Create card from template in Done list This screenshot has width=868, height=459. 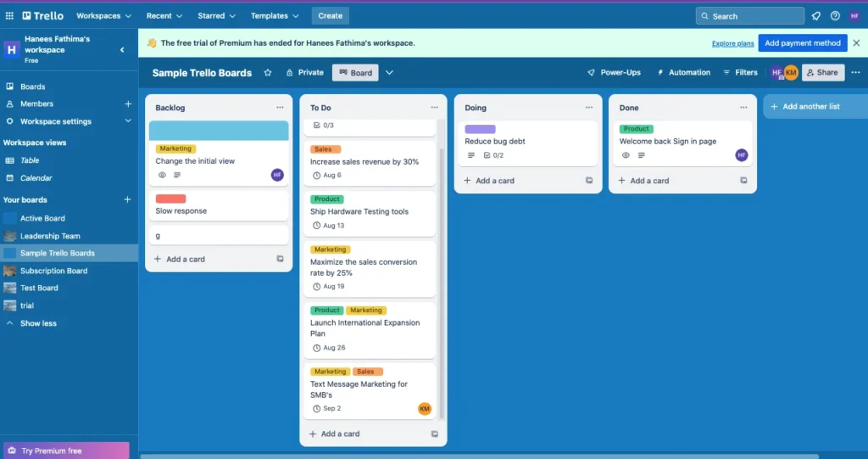[x=743, y=181]
